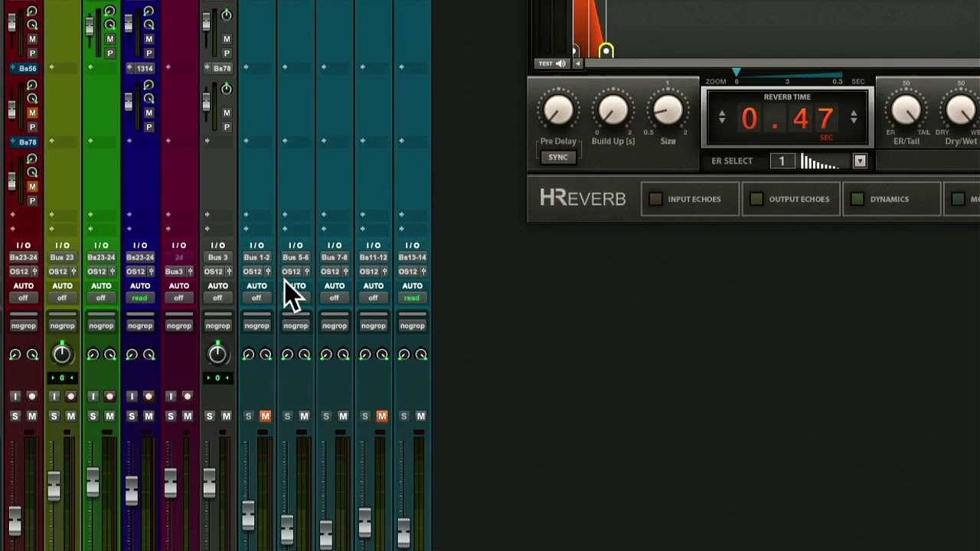The image size is (980, 551).
Task: Enable input monitor on Bus 23 track
Action: point(54,396)
